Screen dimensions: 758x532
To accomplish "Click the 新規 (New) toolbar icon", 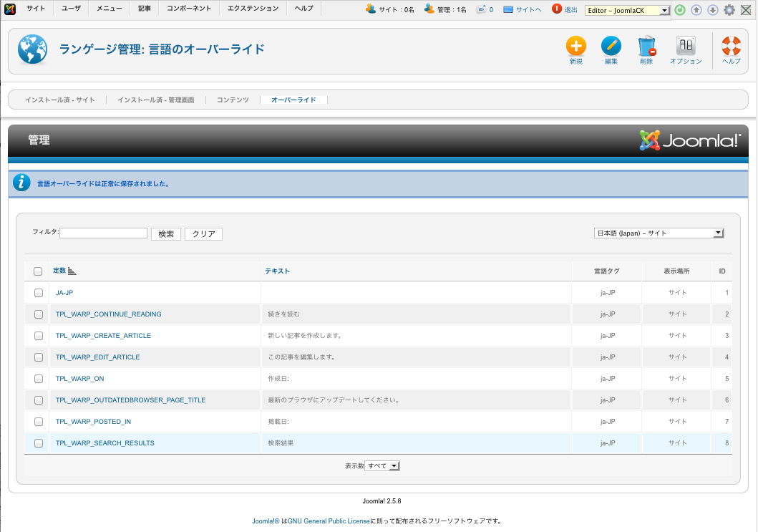I will [x=575, y=47].
